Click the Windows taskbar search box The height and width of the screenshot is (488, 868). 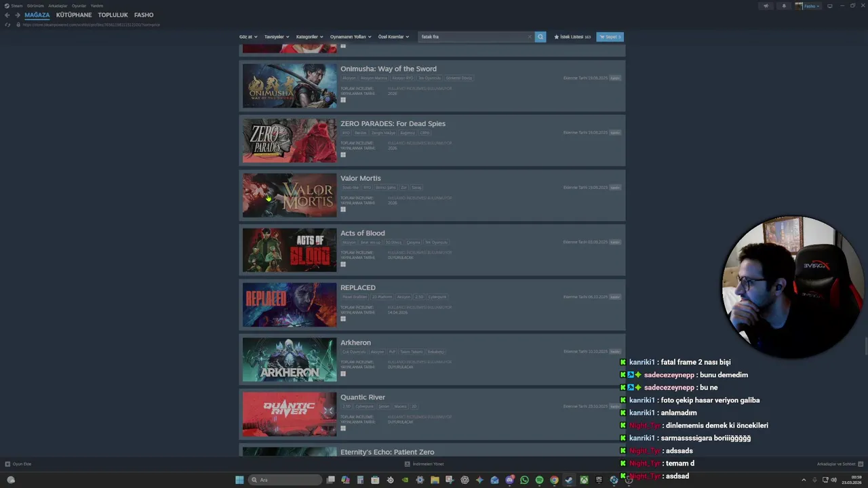click(x=284, y=480)
